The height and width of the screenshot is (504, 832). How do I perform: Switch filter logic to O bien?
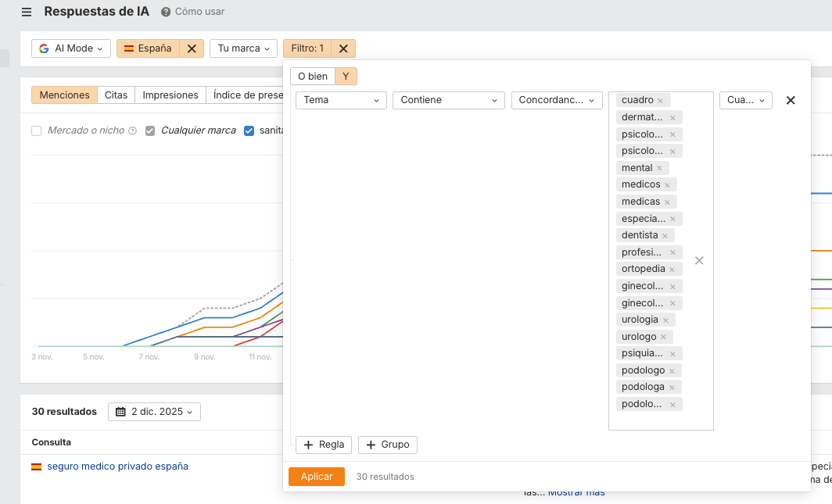313,77
